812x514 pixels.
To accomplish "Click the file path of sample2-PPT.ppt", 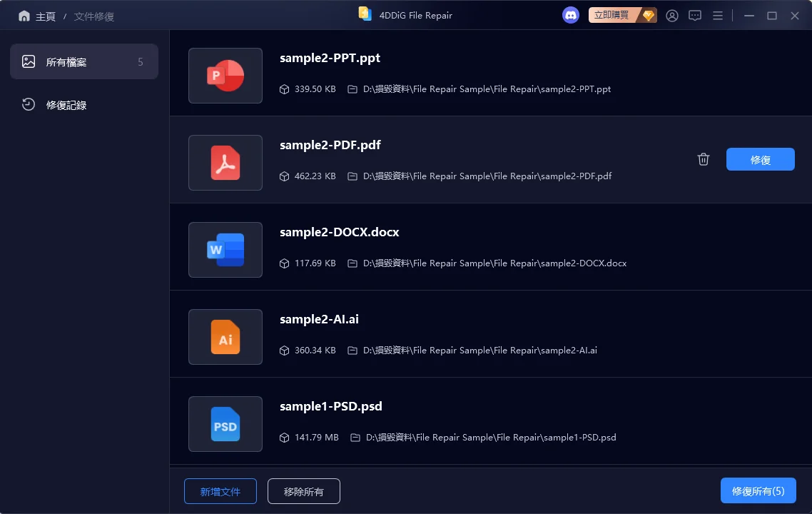I will [487, 89].
